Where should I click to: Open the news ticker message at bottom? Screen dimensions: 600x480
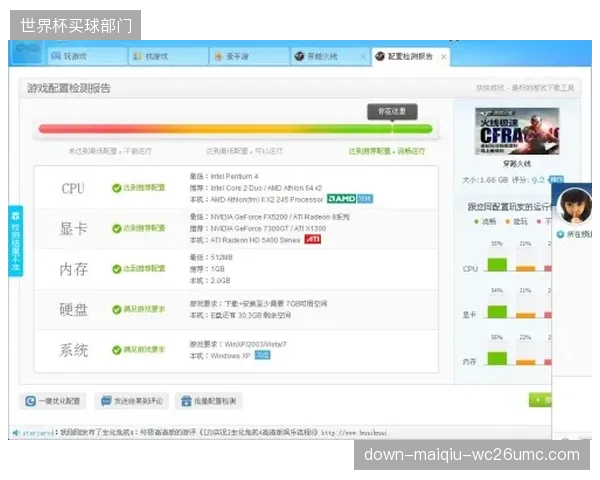(224, 433)
